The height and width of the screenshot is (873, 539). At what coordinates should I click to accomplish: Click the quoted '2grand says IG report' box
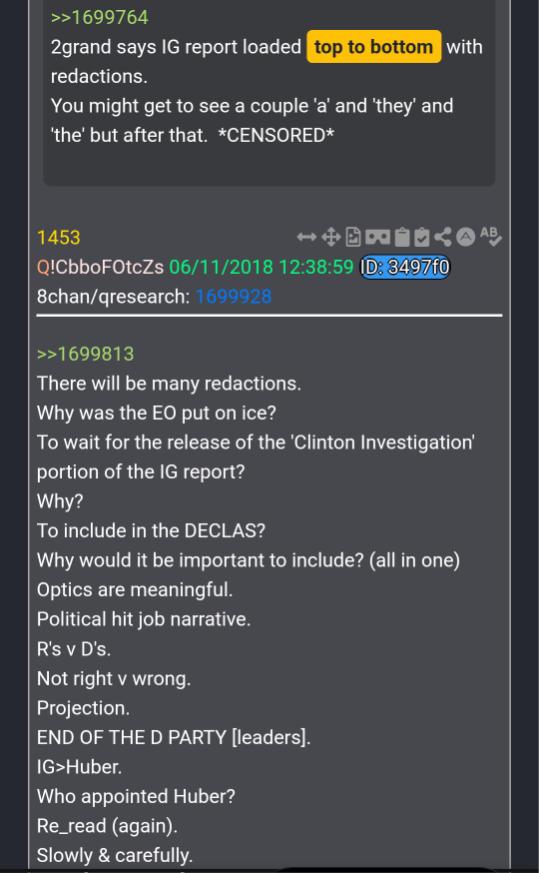pyautogui.click(x=269, y=92)
